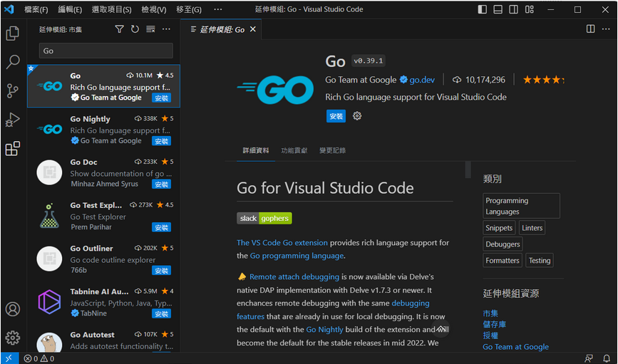Image resolution: width=618 pixels, height=364 pixels.
Task: Install Go Doc from the list
Action: [x=162, y=184]
